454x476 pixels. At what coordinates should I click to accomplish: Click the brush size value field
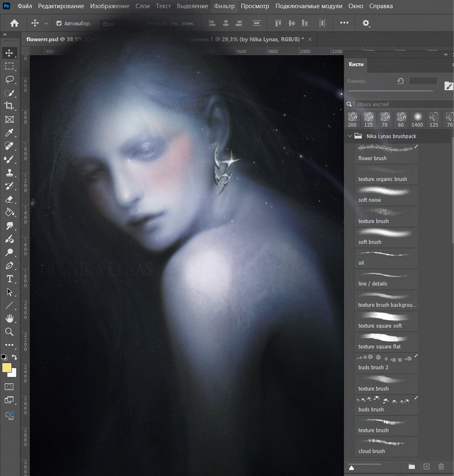coord(423,81)
